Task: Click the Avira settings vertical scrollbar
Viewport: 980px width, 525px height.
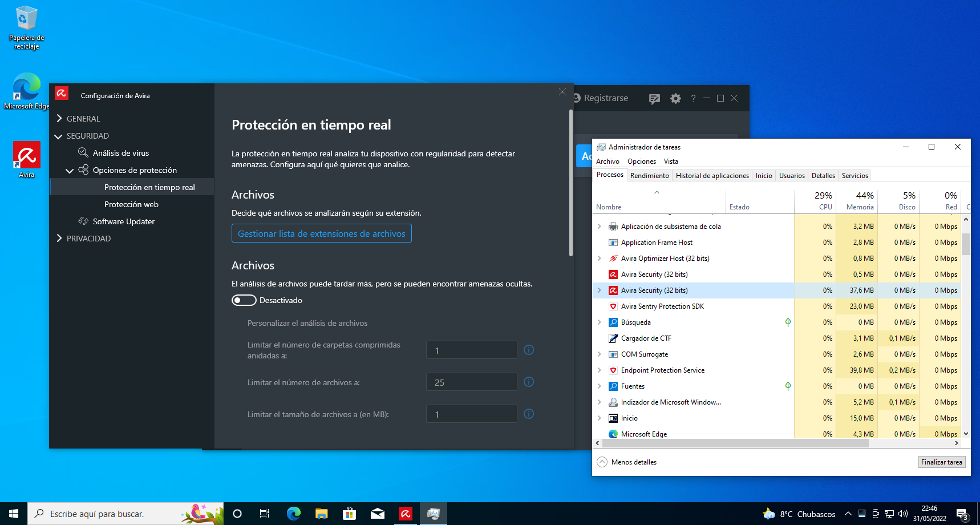Action: pos(571,183)
